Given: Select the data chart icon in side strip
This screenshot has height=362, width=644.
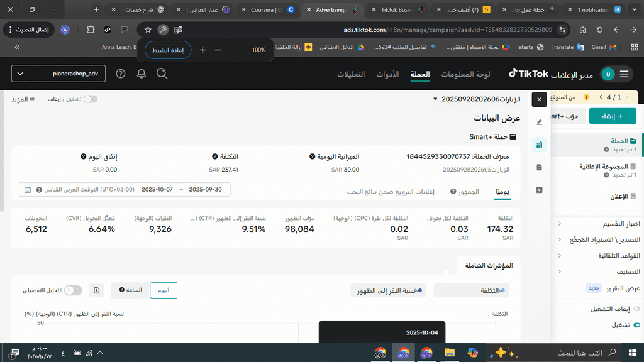Looking at the screenshot, I should (539, 145).
